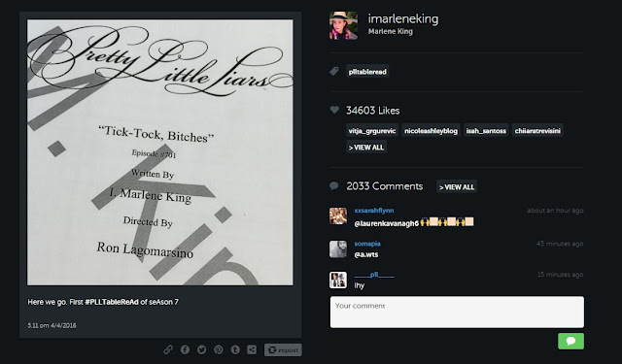Copy the post link using chain icon
The height and width of the screenshot is (364, 622).
coord(168,349)
